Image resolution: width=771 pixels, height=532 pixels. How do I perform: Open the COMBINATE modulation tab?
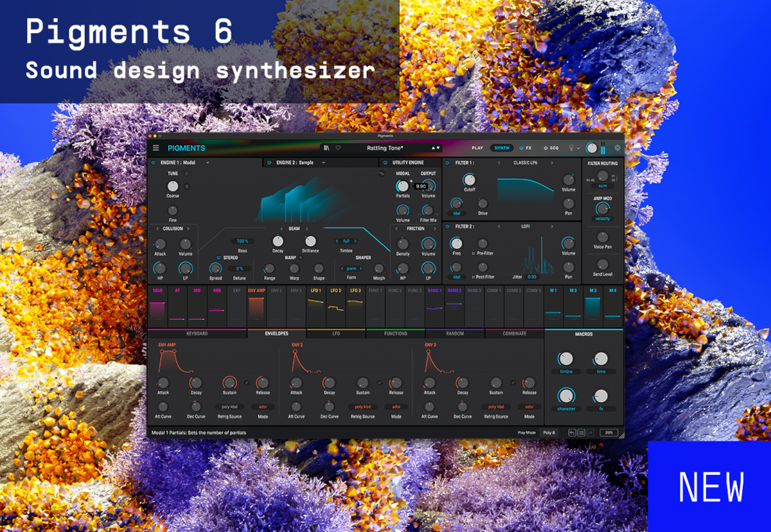[515, 333]
